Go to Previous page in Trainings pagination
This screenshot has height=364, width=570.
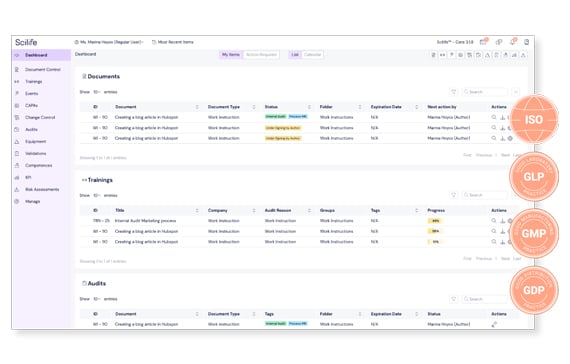(x=484, y=259)
